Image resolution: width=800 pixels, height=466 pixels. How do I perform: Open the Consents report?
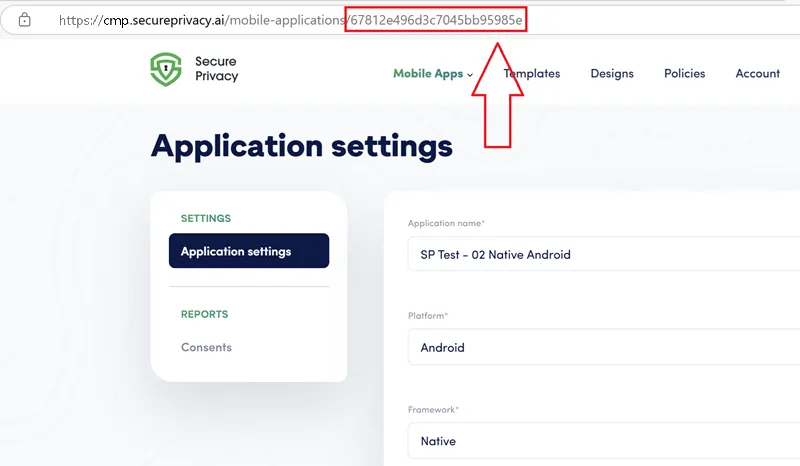[206, 347]
